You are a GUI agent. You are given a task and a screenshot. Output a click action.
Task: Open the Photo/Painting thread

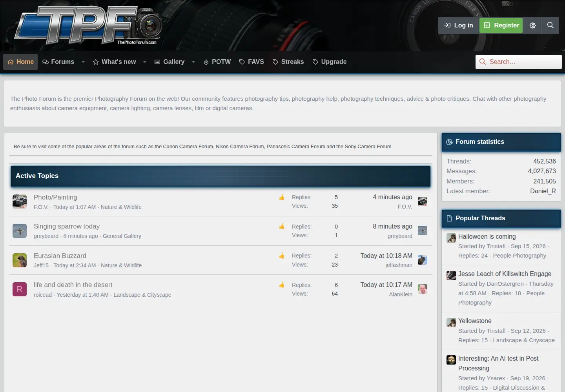[x=55, y=198]
